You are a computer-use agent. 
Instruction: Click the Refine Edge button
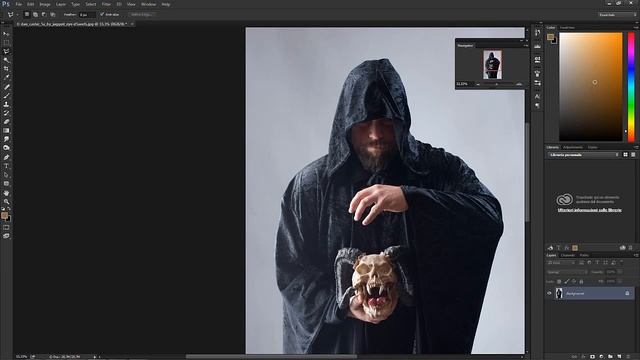[x=142, y=14]
